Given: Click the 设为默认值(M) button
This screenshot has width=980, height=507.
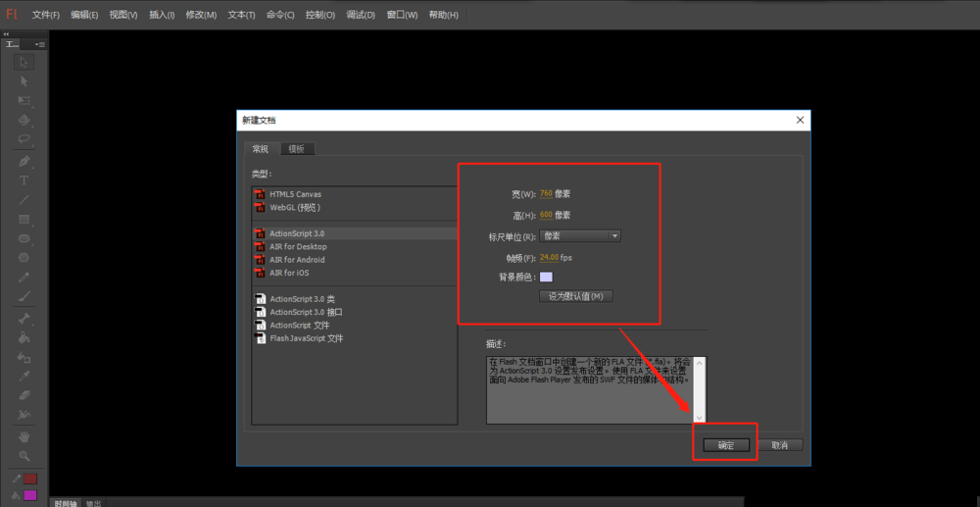Looking at the screenshot, I should click(x=575, y=296).
